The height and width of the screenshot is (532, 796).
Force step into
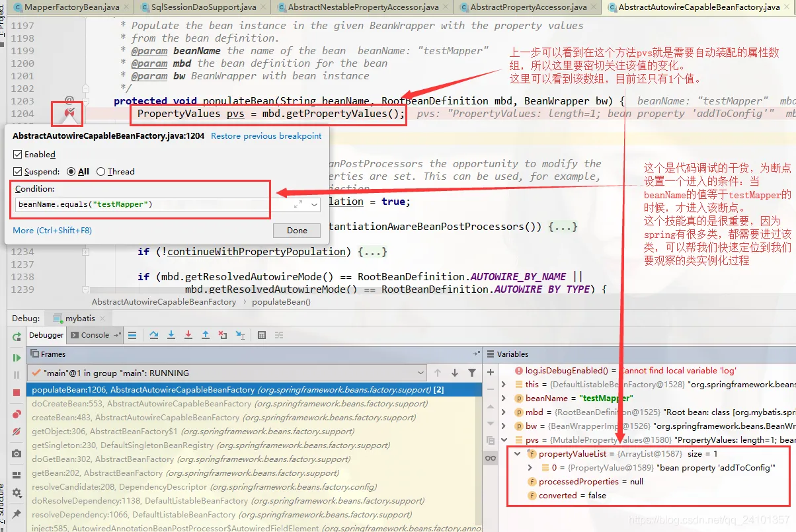pyautogui.click(x=188, y=335)
